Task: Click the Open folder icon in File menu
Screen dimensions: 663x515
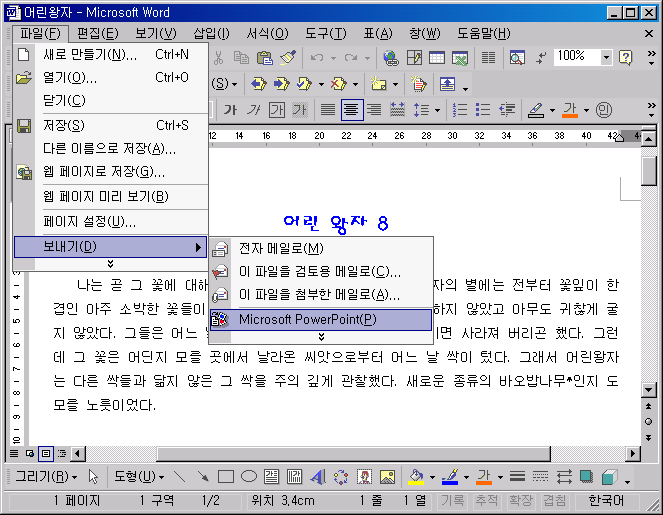Action: tap(24, 78)
